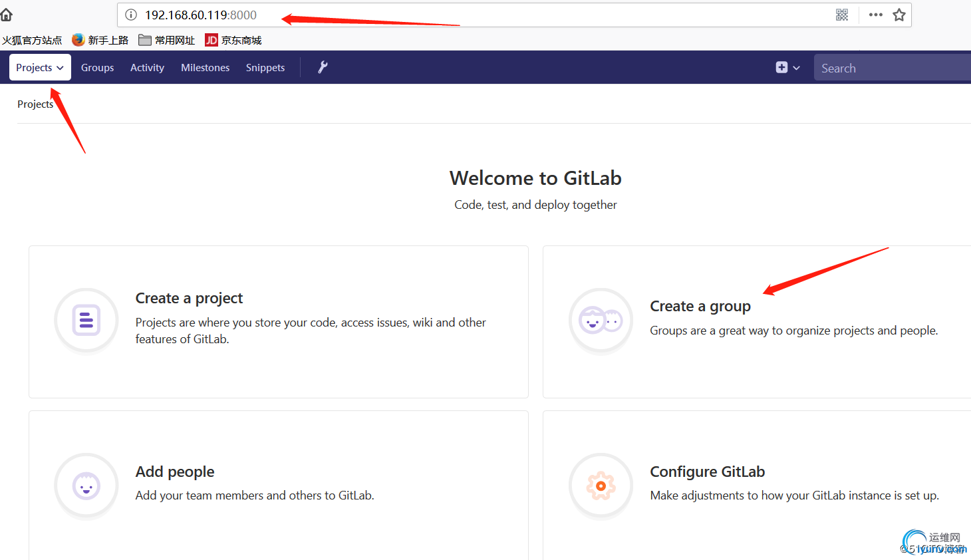Image resolution: width=971 pixels, height=560 pixels.
Task: Click the QR code icon in address bar
Action: click(842, 15)
